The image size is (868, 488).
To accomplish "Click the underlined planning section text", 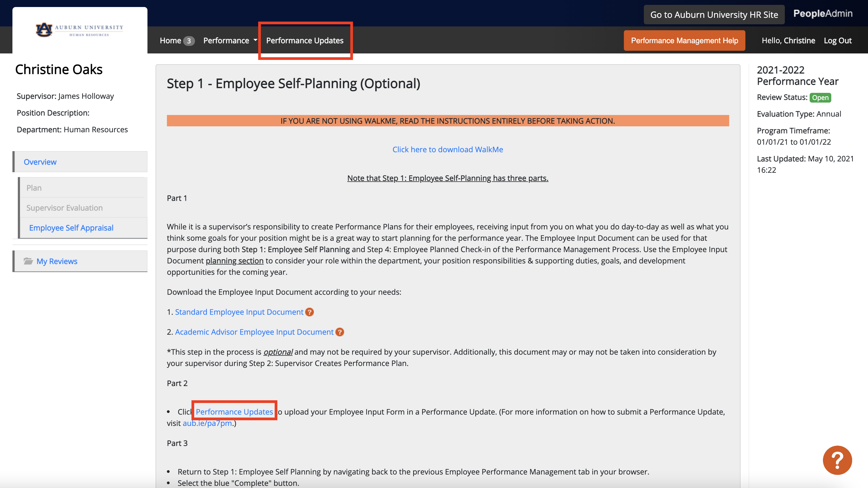I will [234, 261].
